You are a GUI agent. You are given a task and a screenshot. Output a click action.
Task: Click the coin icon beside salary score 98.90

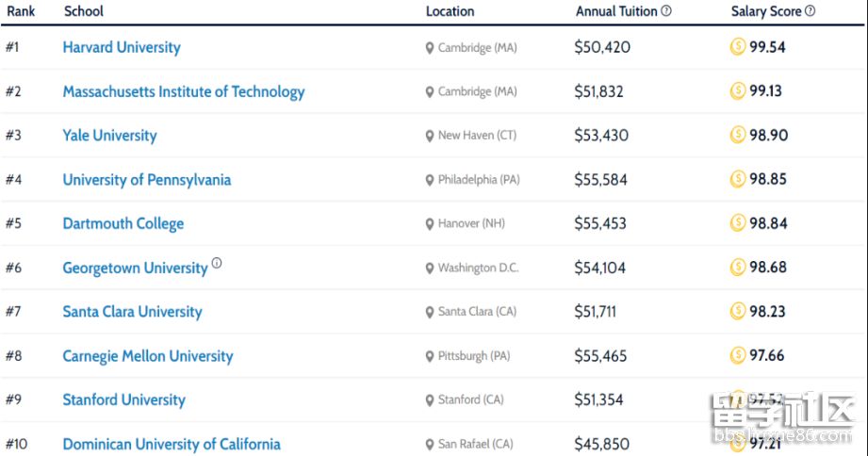tap(737, 135)
